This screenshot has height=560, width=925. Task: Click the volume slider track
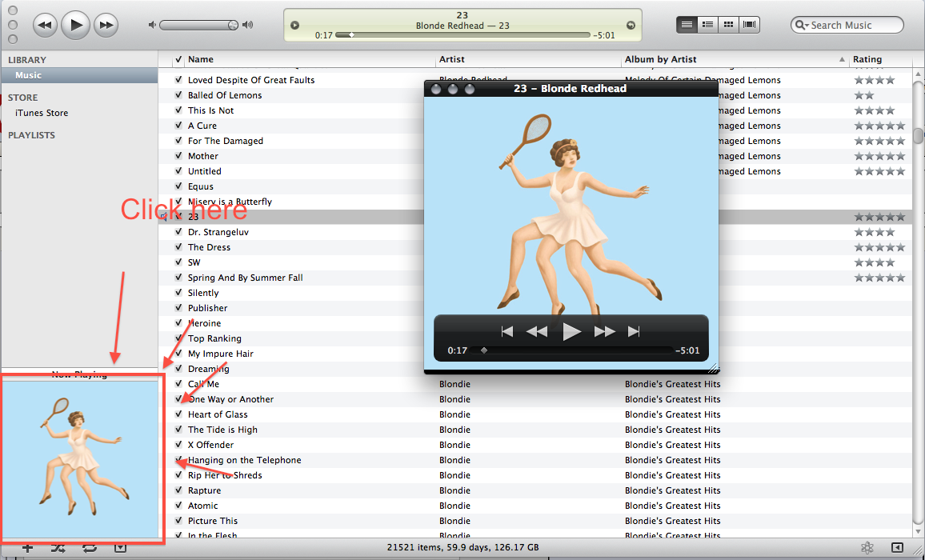[198, 26]
